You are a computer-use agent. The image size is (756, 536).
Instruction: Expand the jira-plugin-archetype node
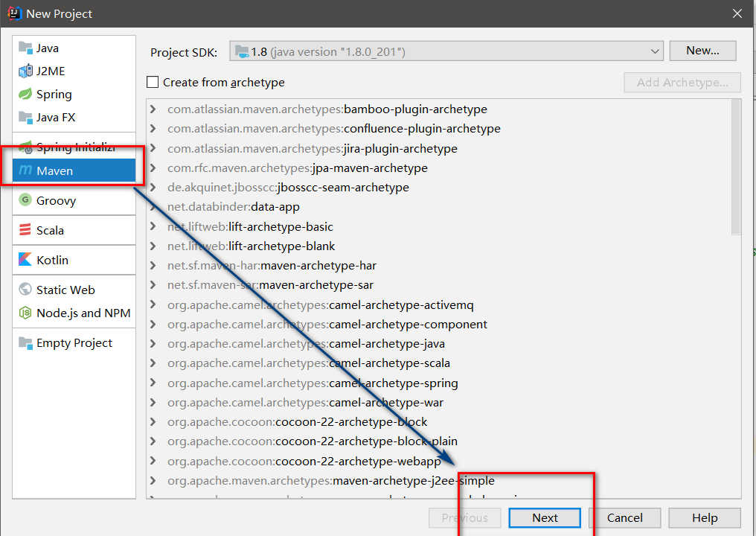(153, 148)
